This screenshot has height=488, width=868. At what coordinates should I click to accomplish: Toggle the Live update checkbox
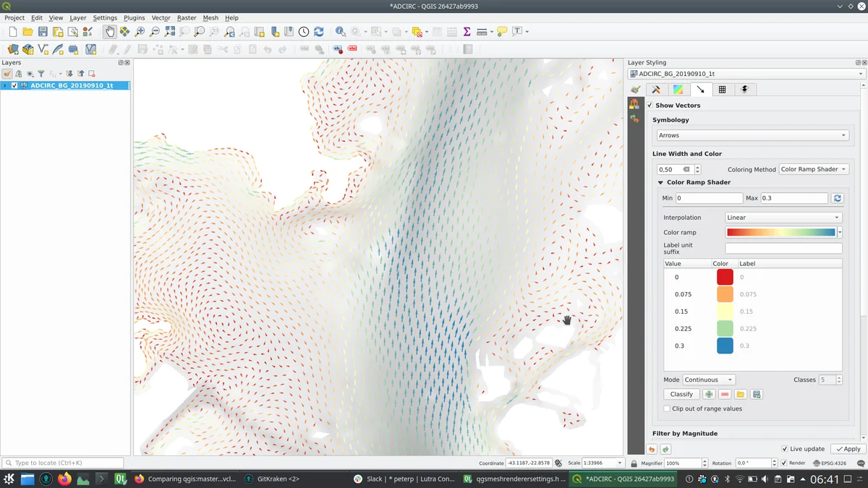coord(785,449)
